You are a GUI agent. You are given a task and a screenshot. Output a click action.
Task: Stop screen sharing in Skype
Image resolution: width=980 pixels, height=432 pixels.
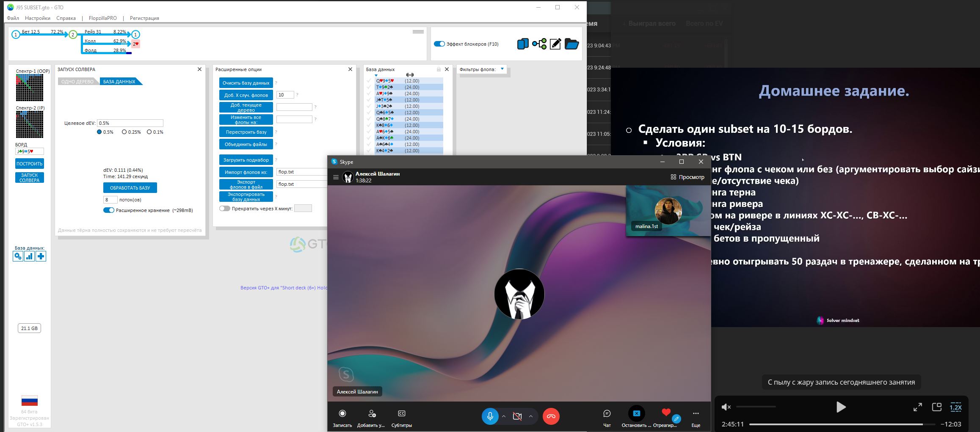pyautogui.click(x=636, y=413)
